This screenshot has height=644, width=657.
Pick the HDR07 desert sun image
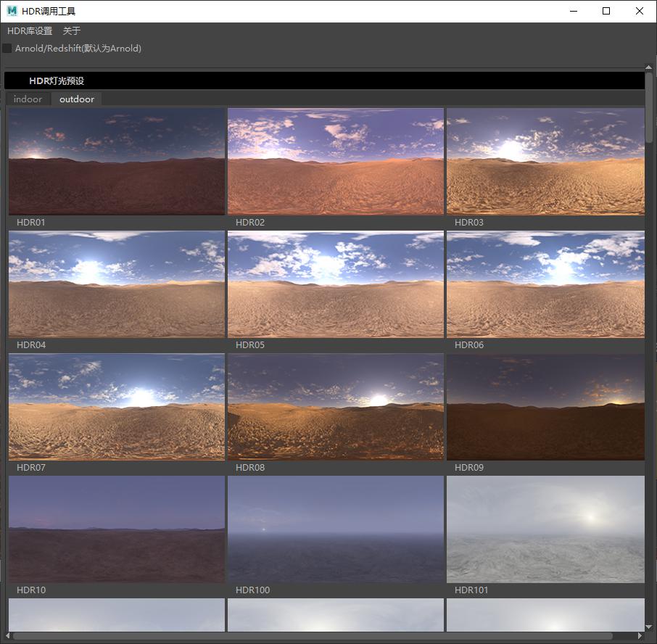pyautogui.click(x=117, y=407)
